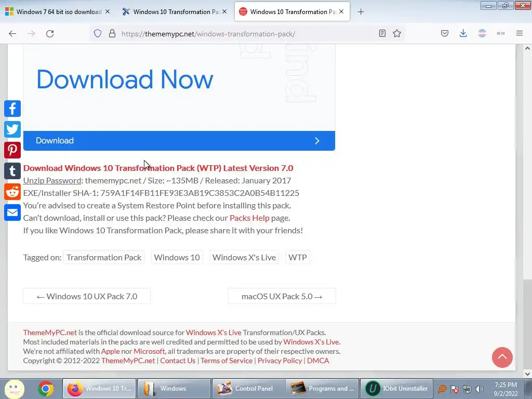The height and width of the screenshot is (399, 532).
Task: Go to macOS UX Pack 5.0 post
Action: coord(282,296)
